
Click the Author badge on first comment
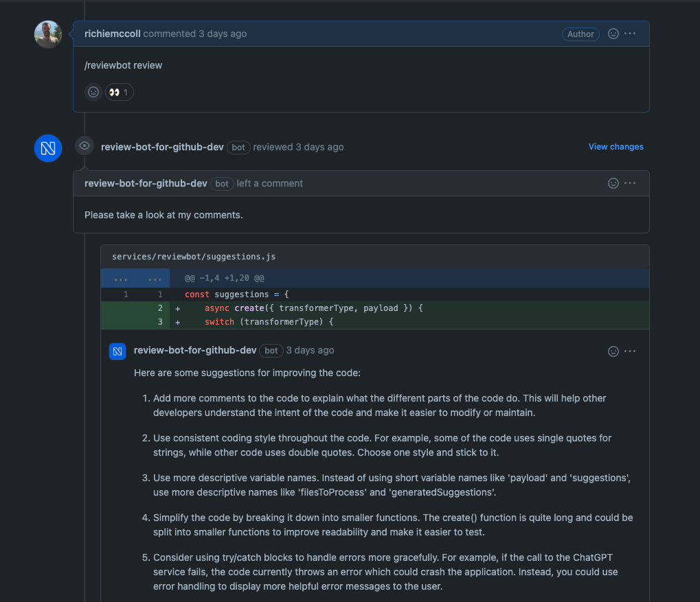580,34
